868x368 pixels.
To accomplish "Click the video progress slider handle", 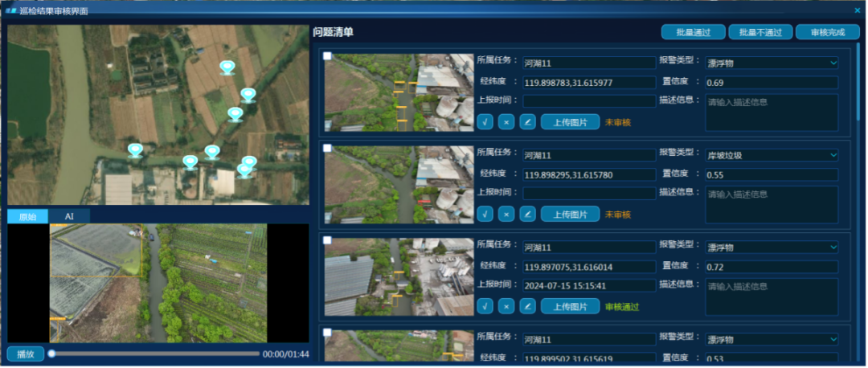I will point(51,354).
